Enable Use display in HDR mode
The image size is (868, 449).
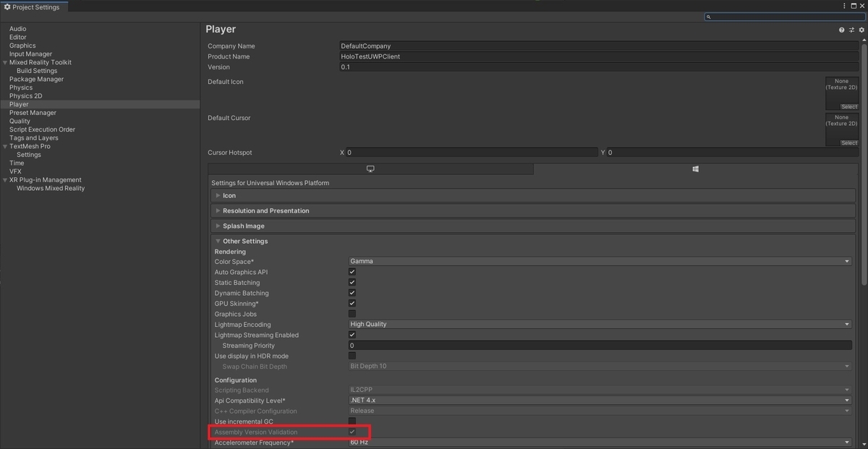tap(352, 356)
